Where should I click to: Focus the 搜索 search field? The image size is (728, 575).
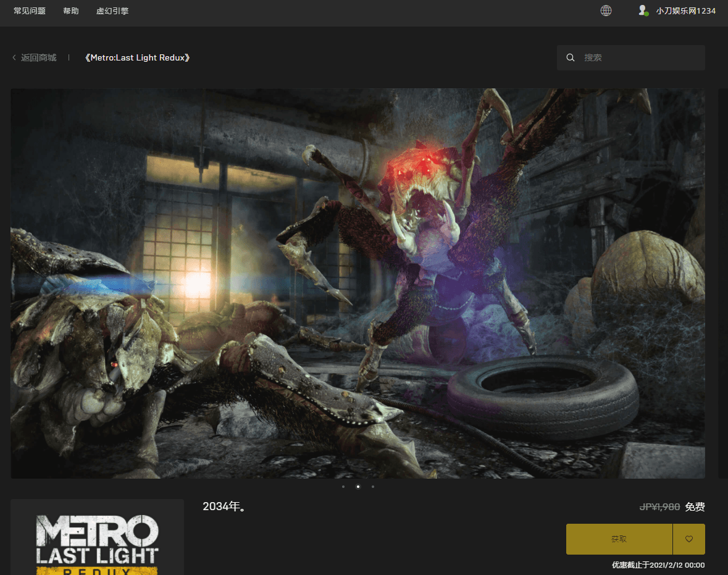[631, 57]
